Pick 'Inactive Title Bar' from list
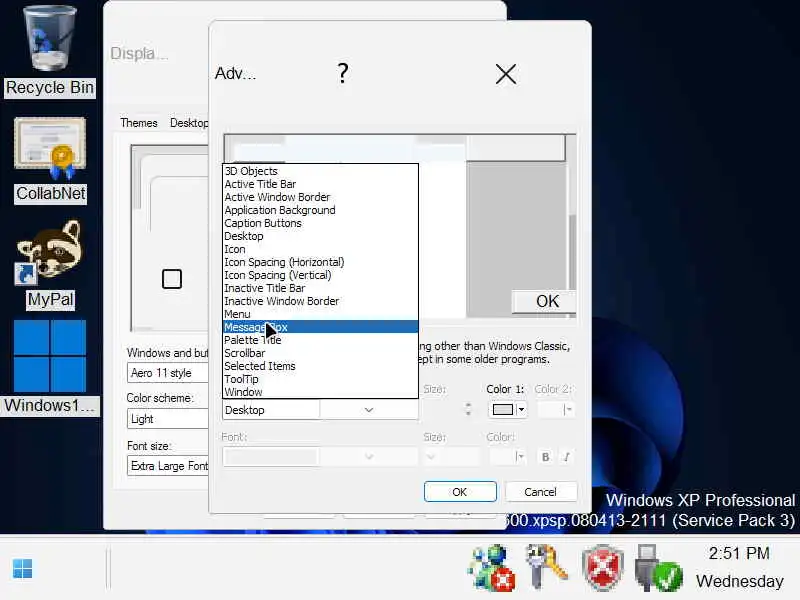800x600 pixels. coord(320,288)
